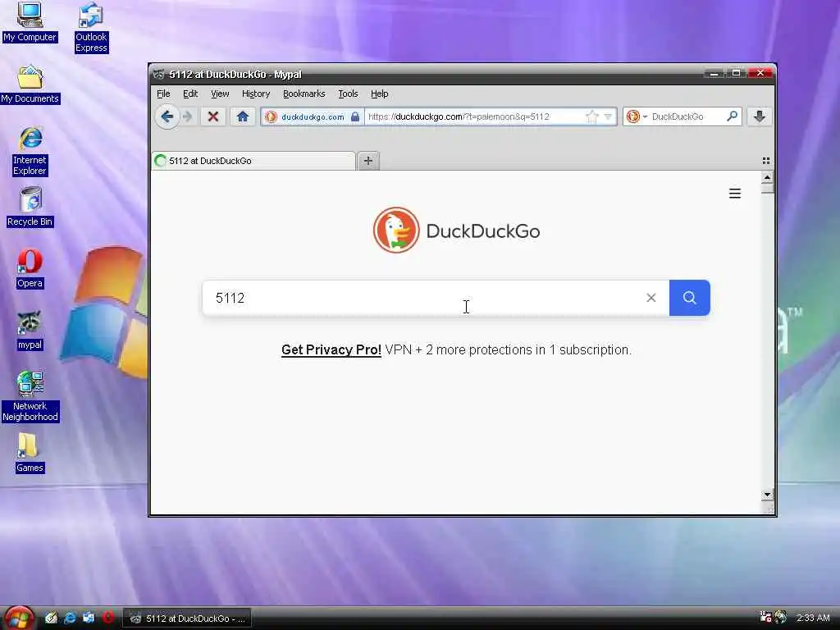Select the My Computer desktop icon
840x630 pixels.
click(x=30, y=22)
